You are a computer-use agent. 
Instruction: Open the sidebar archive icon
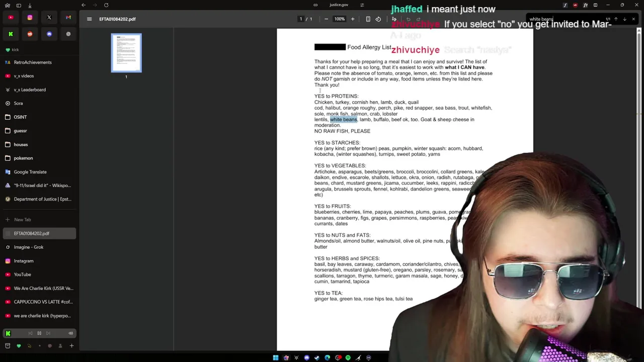pyautogui.click(x=8, y=346)
